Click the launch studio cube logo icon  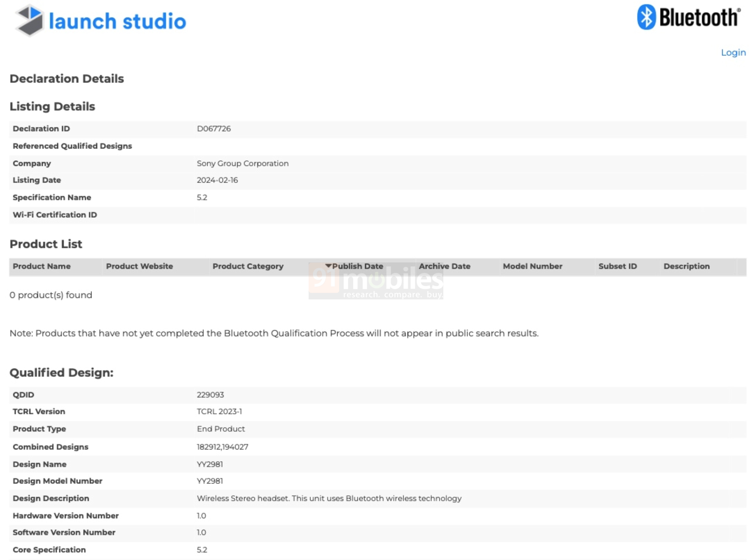click(29, 21)
